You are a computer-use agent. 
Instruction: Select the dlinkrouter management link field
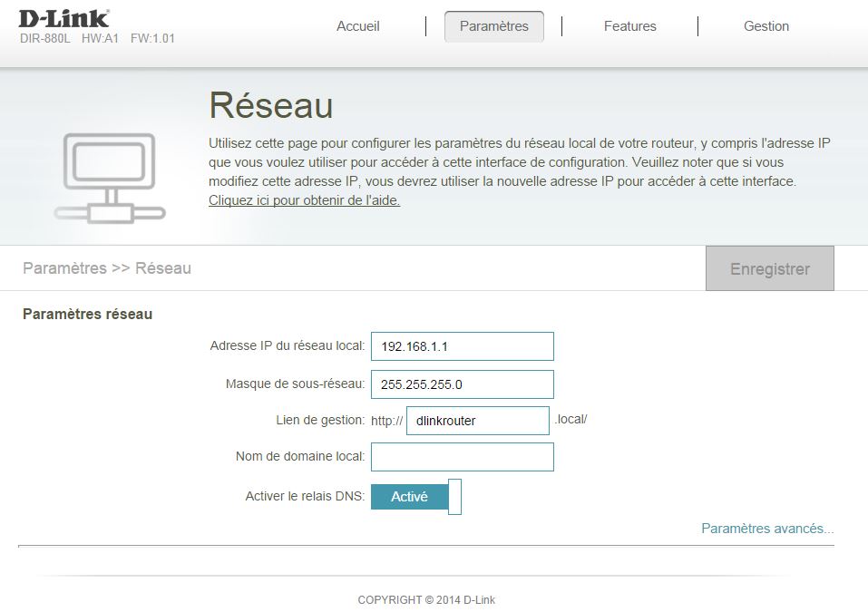477,421
